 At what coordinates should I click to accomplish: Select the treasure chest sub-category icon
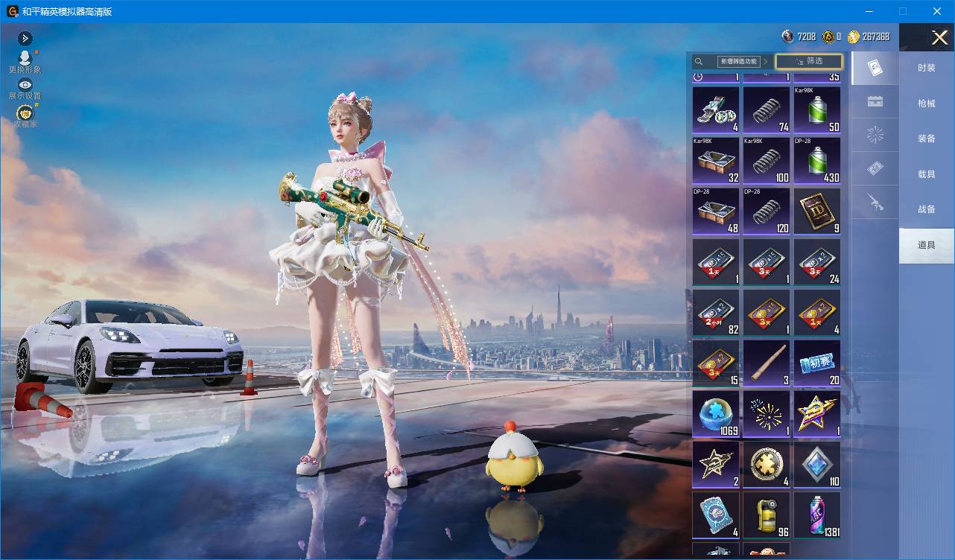coord(875,101)
